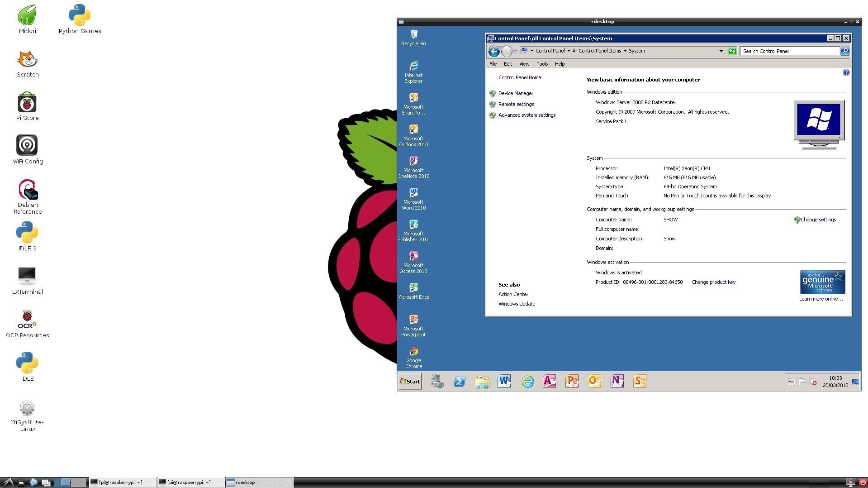Screen dimensions: 868x488
Task: Open the address bar history dropdown
Action: point(721,51)
